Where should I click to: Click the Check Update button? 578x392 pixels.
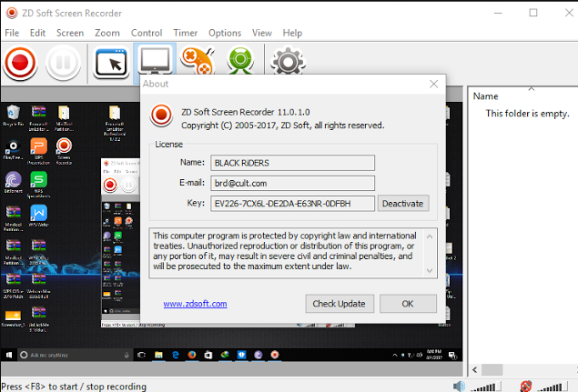(340, 304)
